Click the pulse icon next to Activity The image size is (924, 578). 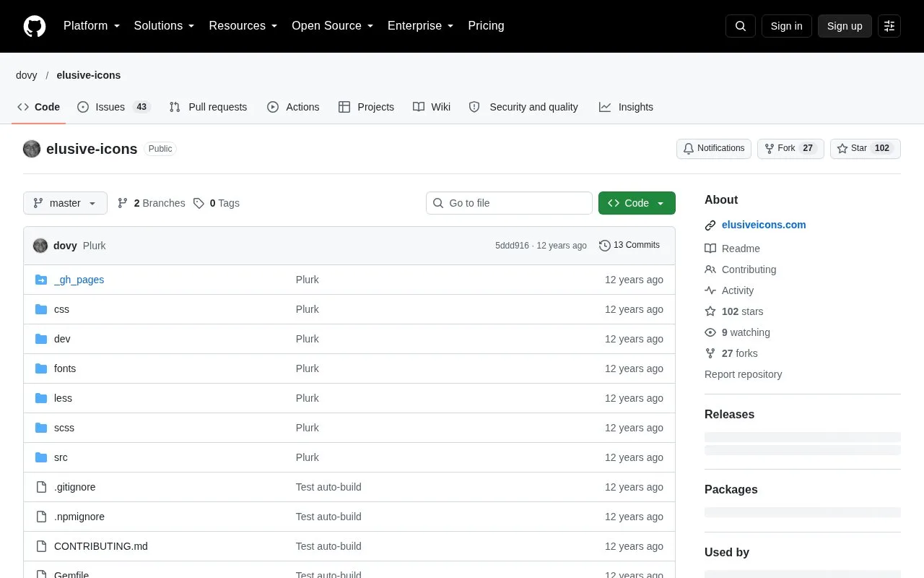[710, 290]
